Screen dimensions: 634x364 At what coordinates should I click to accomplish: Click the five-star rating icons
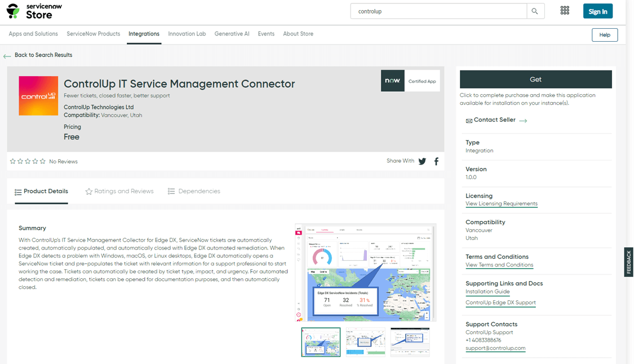tap(28, 162)
